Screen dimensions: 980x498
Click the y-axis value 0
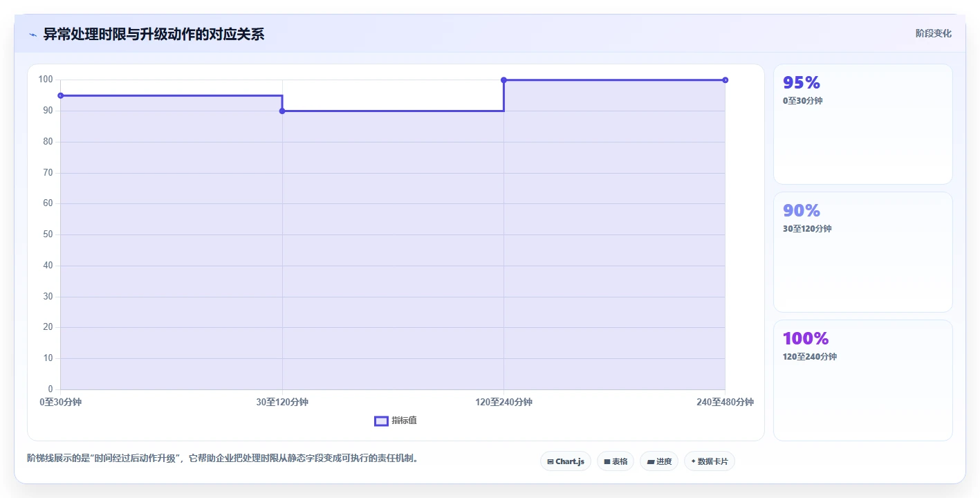[50, 389]
